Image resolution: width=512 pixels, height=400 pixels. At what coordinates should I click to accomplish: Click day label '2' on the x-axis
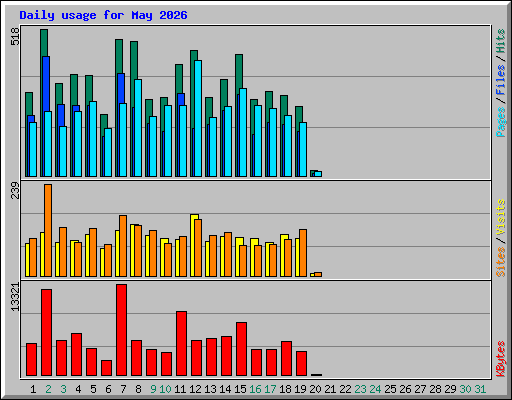[48, 389]
